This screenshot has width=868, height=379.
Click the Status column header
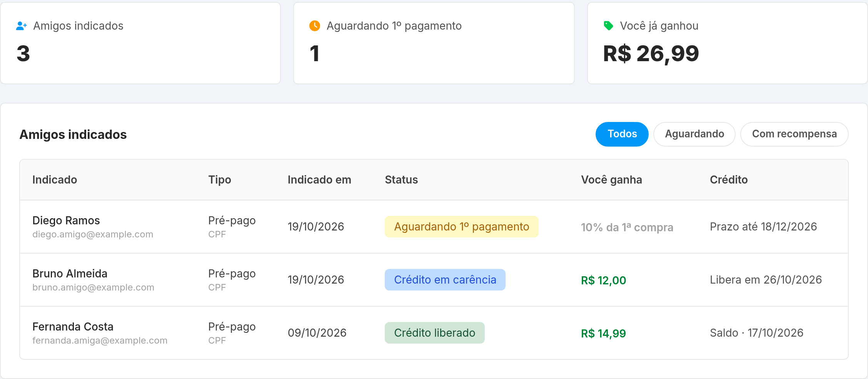point(401,180)
